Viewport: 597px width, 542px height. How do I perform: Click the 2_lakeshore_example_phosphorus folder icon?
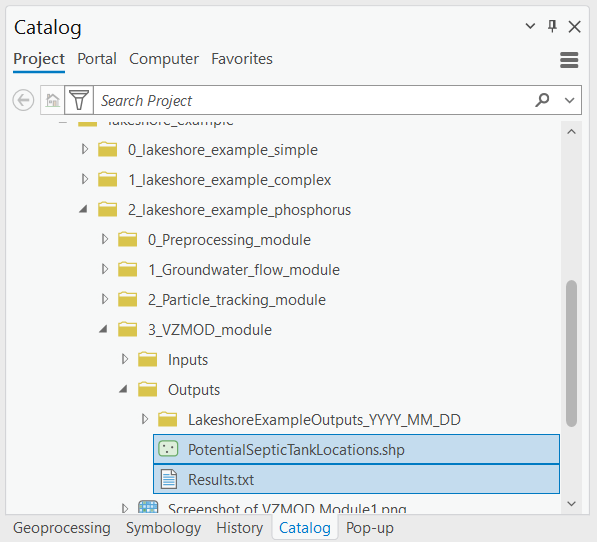pyautogui.click(x=107, y=209)
